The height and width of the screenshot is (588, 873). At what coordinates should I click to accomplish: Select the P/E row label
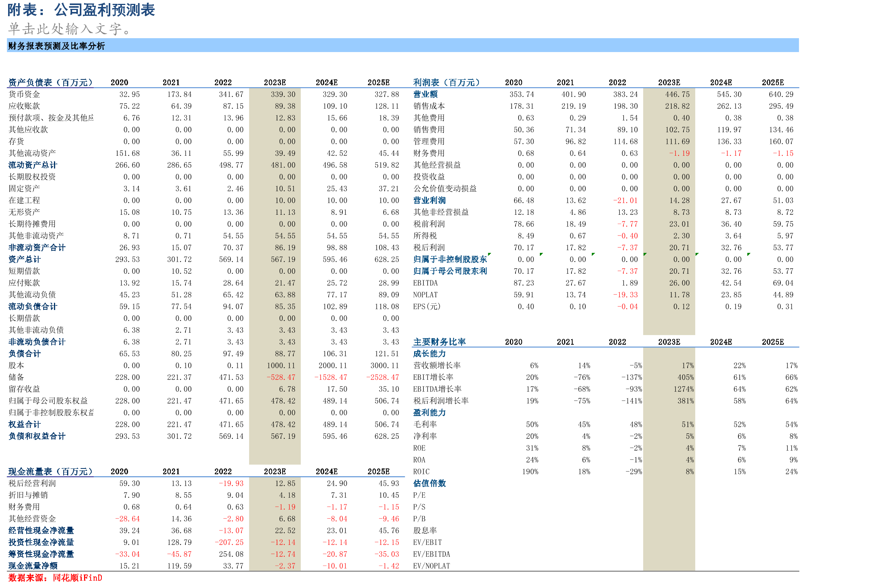(x=419, y=495)
